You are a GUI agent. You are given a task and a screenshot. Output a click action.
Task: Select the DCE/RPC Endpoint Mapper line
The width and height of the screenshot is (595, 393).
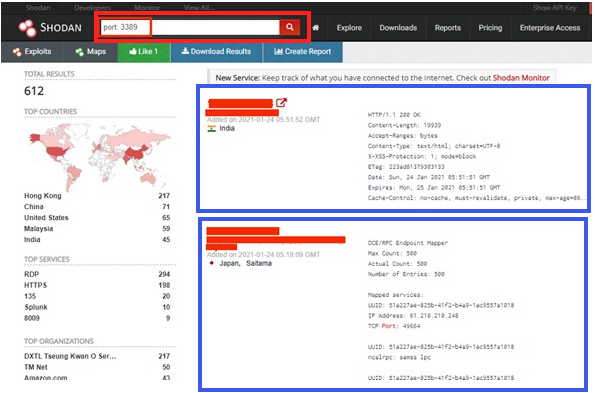point(408,243)
